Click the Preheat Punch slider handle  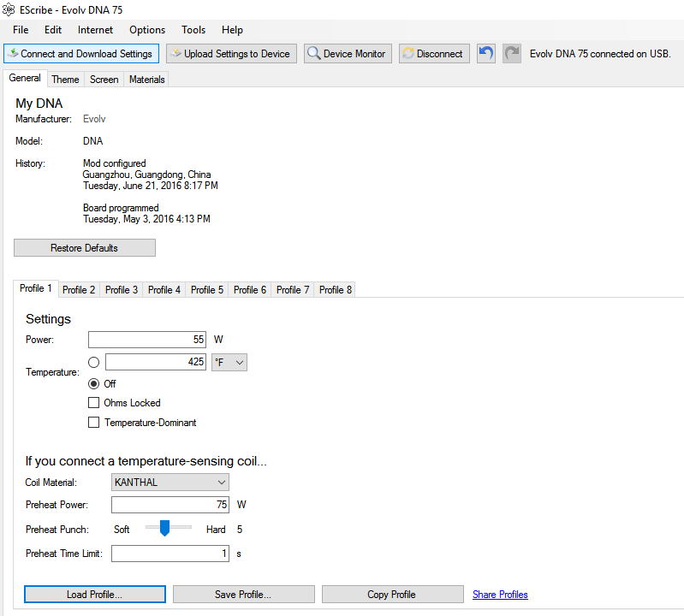click(x=164, y=529)
